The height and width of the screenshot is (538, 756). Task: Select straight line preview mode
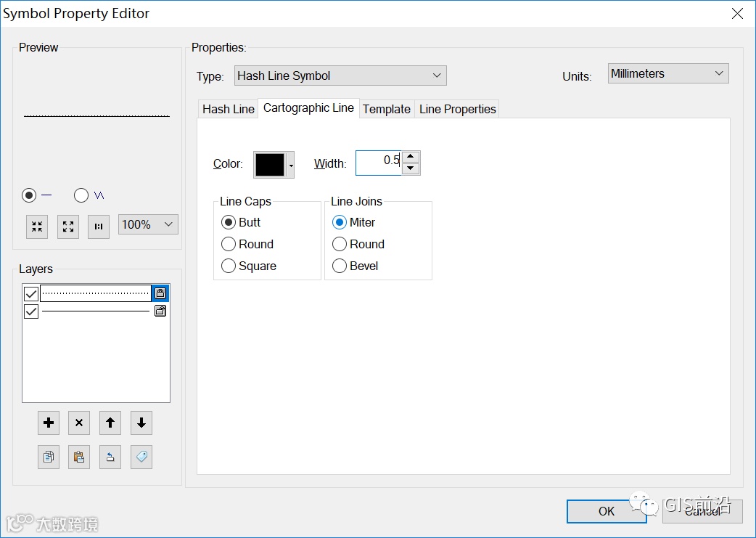tap(29, 195)
